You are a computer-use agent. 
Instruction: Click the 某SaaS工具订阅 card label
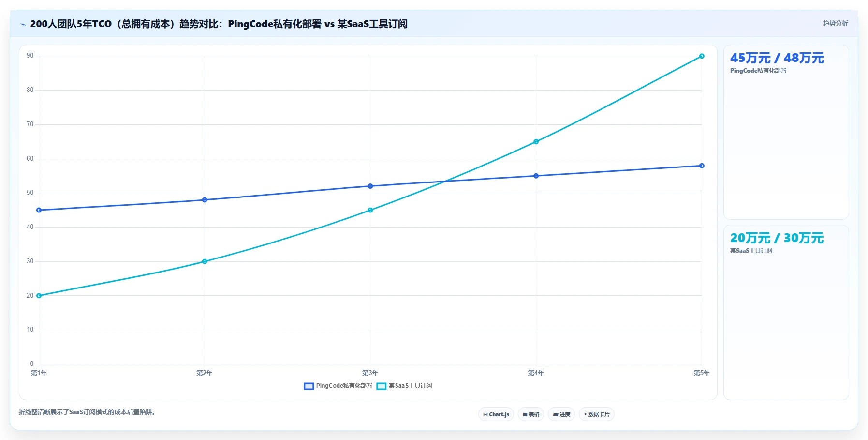751,251
